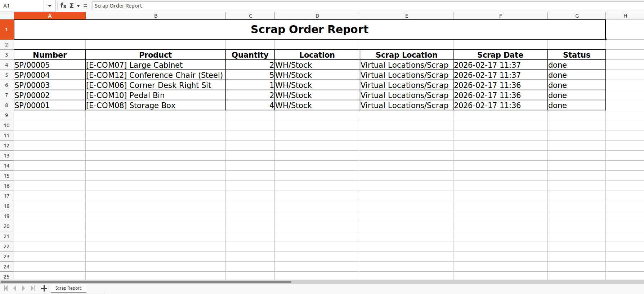Click the Scrap Order Report title cell

click(310, 30)
